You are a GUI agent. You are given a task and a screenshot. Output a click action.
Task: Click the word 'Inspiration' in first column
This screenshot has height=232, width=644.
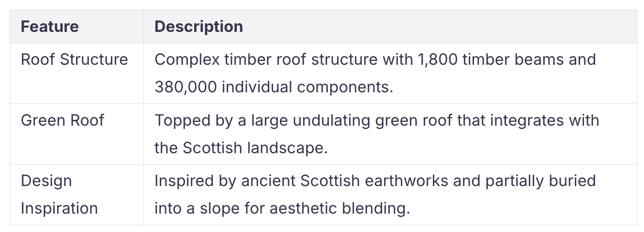pos(60,209)
